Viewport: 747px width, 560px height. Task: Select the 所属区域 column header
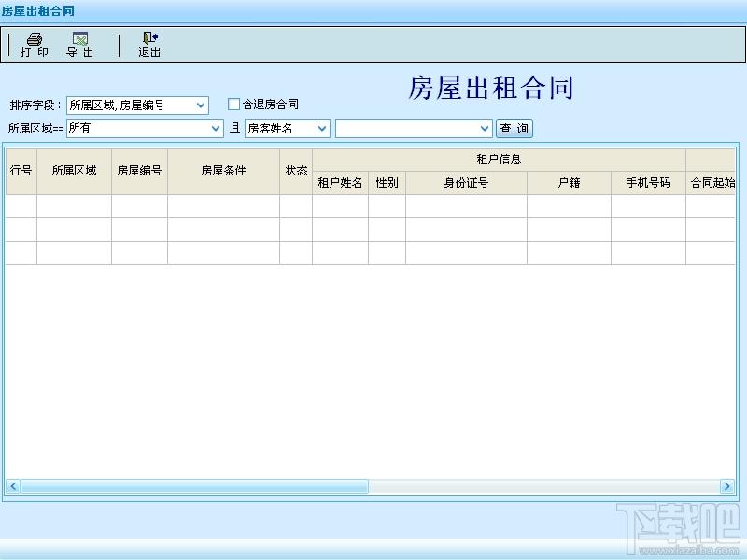point(75,171)
